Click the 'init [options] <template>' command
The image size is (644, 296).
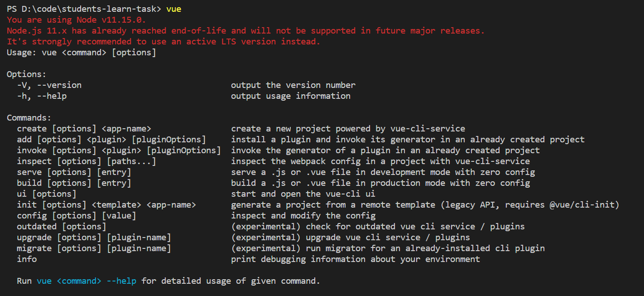pyautogui.click(x=106, y=205)
